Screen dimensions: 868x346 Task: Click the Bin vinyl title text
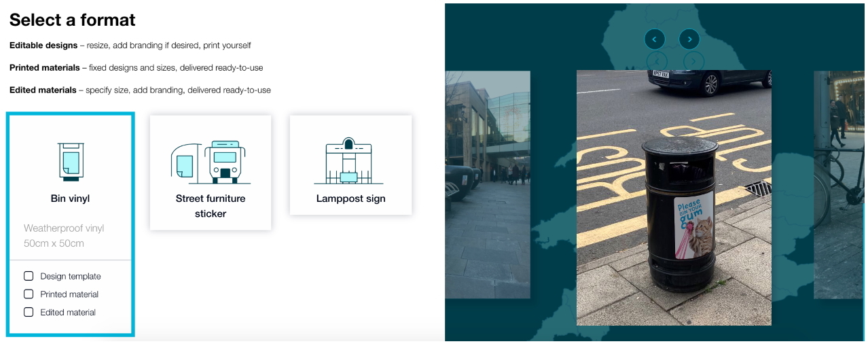click(70, 198)
